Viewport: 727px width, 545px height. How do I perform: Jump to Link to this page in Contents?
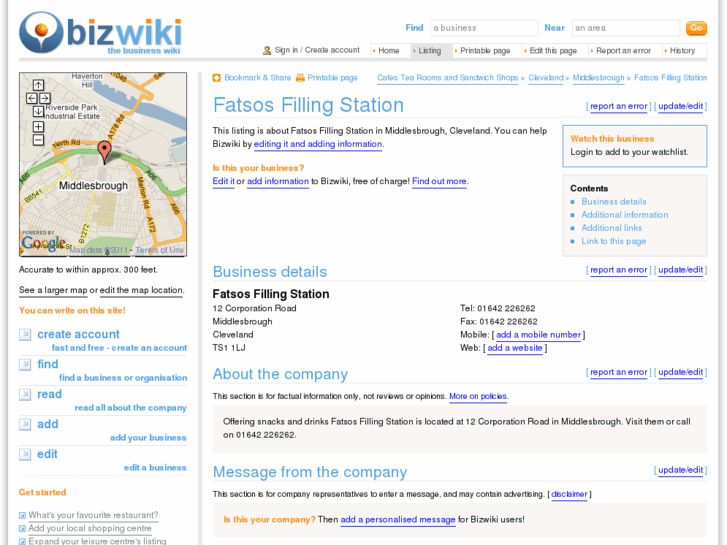click(x=613, y=241)
